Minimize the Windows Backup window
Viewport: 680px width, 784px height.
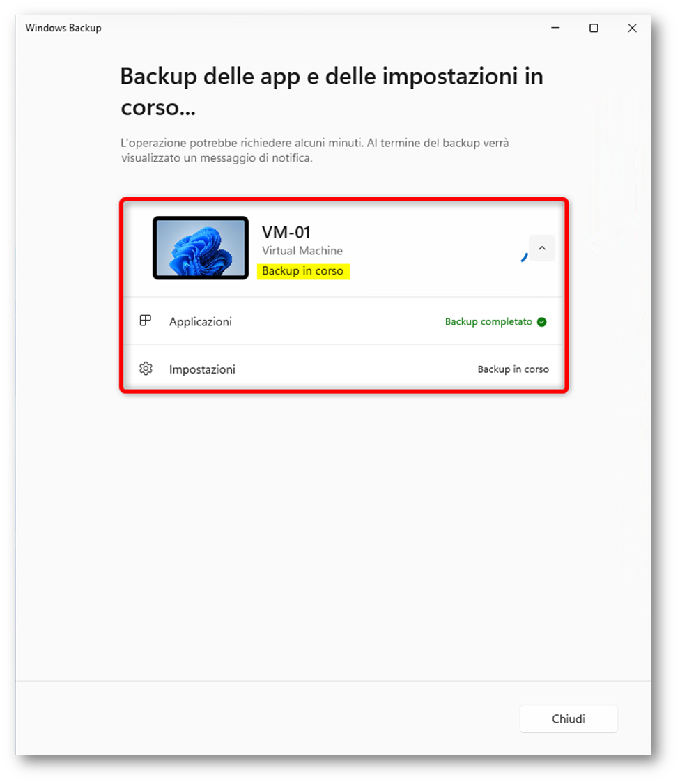(x=555, y=28)
